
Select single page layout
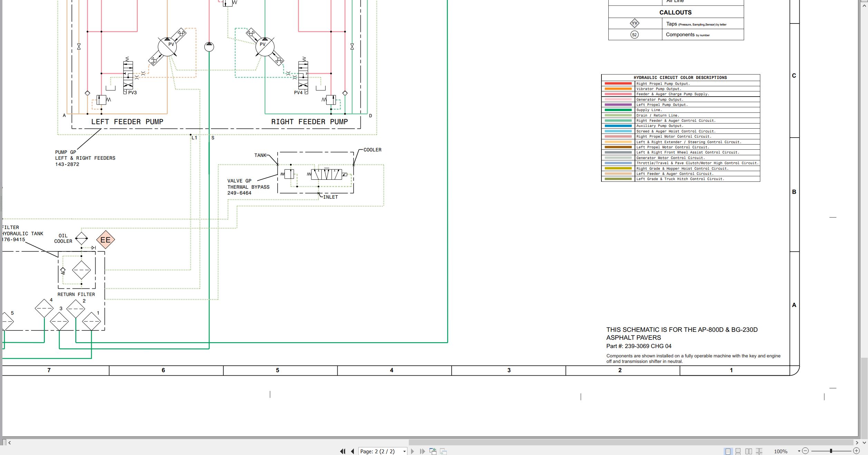[x=728, y=451]
